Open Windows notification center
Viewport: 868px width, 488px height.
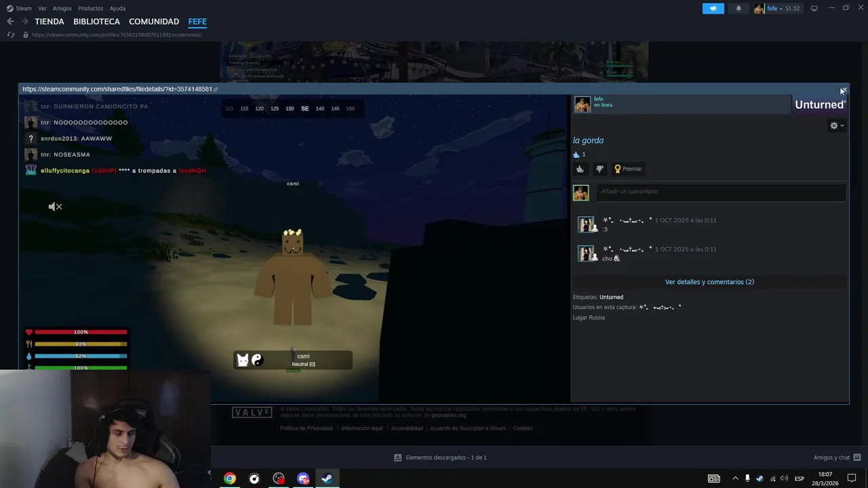click(852, 479)
